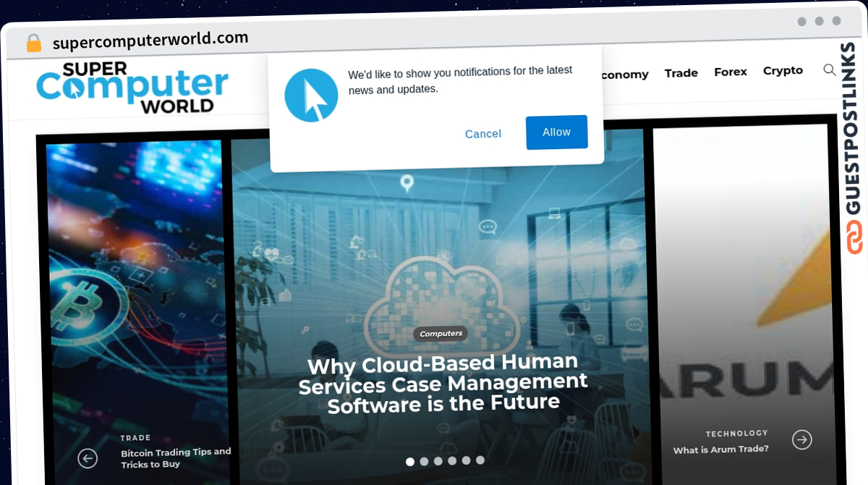Click the cursor icon in notification popup
This screenshot has width=868, height=485.
pyautogui.click(x=311, y=95)
